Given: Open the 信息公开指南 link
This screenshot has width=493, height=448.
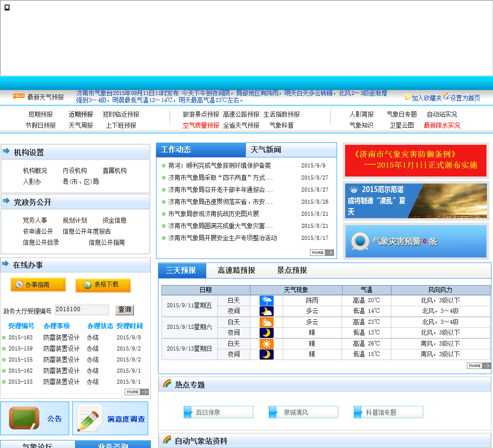Looking at the screenshot, I should click(107, 242).
